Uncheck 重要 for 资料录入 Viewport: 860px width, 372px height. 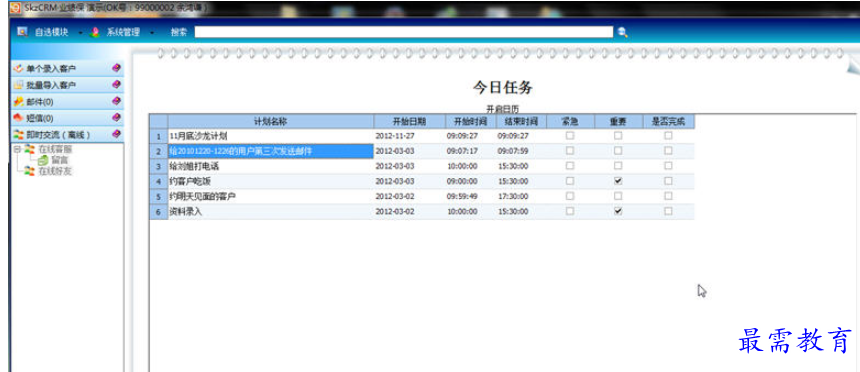tap(618, 211)
